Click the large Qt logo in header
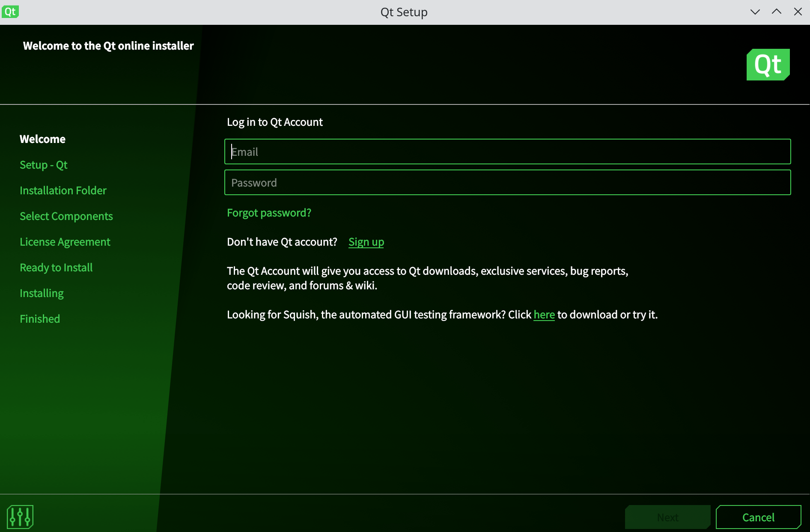The image size is (810, 532). [x=768, y=65]
